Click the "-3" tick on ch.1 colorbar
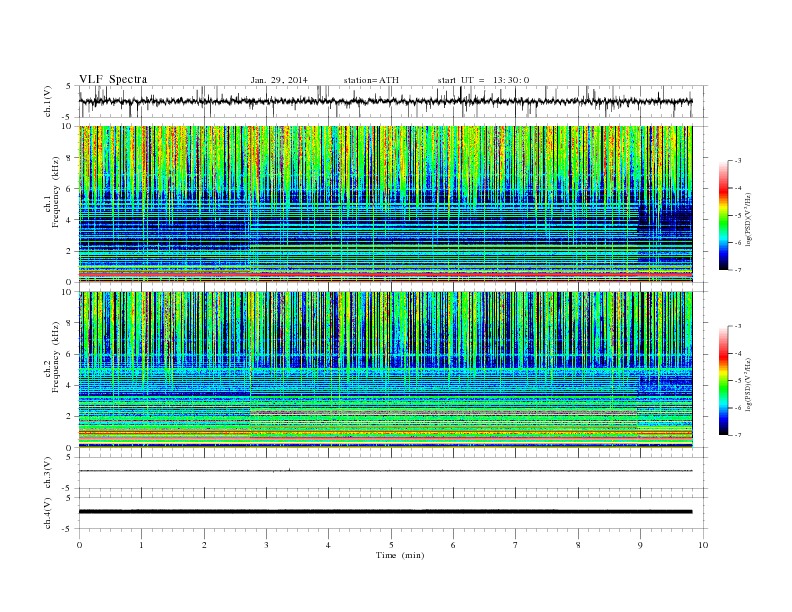The width and height of the screenshot is (792, 612). 738,161
